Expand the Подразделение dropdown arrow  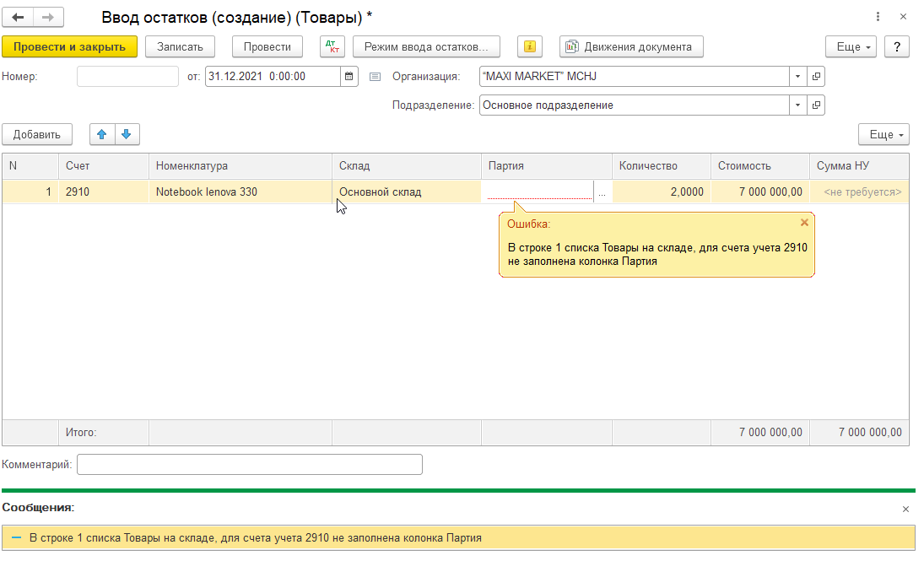798,105
